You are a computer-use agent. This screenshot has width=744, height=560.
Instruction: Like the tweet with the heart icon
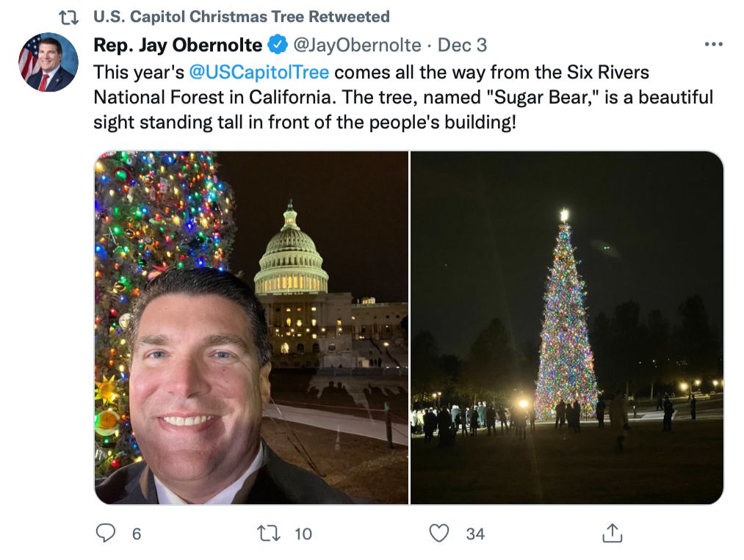pyautogui.click(x=439, y=533)
